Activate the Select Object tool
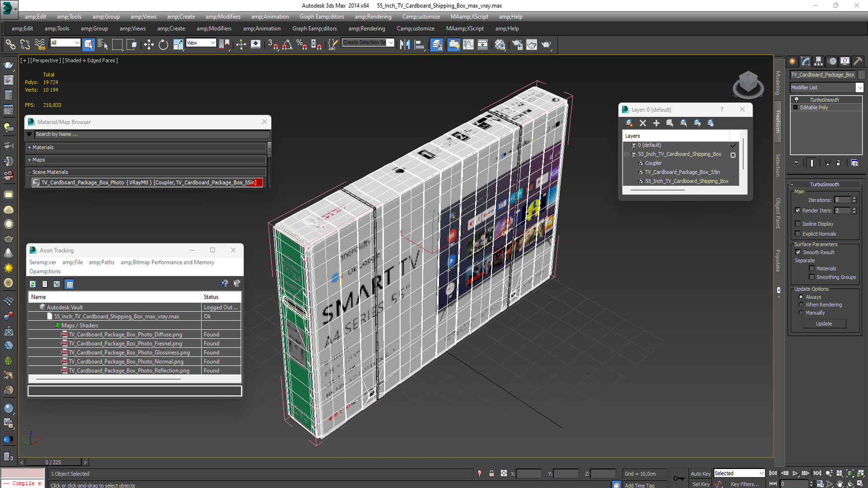 (x=88, y=44)
